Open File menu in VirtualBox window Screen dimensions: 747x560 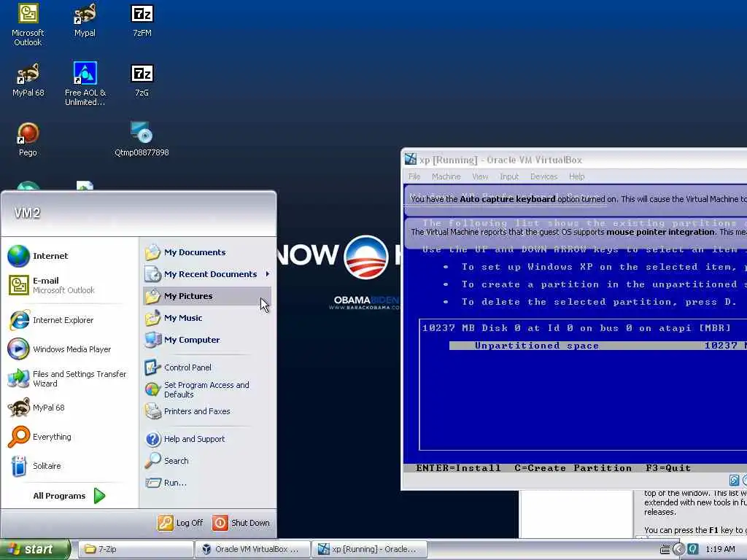click(x=414, y=176)
